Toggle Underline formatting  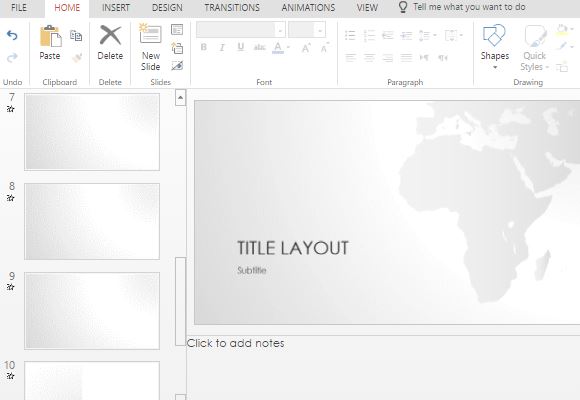pos(241,47)
